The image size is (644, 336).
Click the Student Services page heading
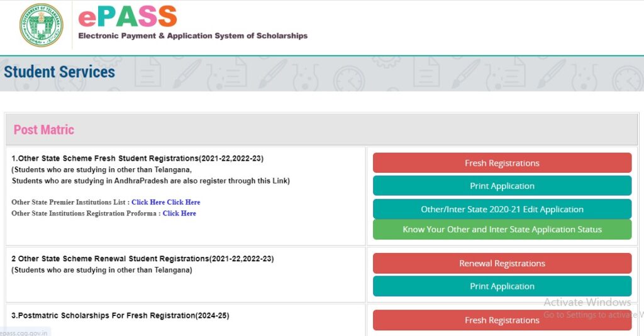(59, 72)
